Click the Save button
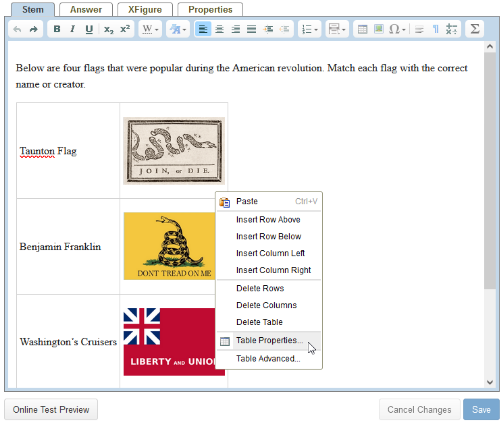 tap(481, 410)
